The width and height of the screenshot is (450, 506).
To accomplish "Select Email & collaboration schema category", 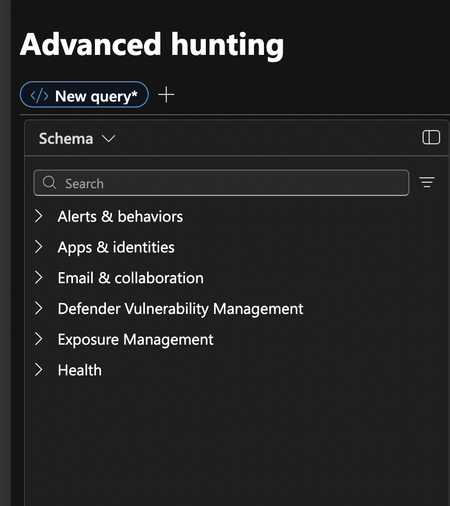I will pos(130,278).
